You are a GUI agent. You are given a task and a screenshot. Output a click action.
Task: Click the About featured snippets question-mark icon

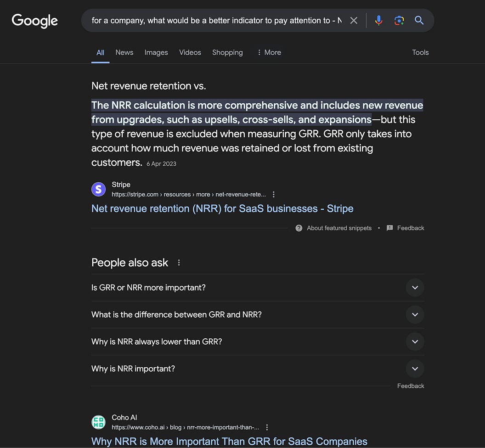pos(299,228)
